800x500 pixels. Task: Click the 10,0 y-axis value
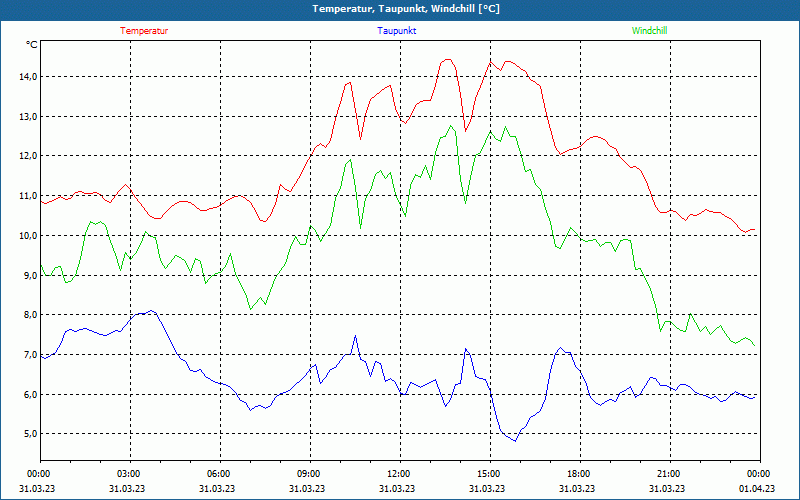point(28,235)
